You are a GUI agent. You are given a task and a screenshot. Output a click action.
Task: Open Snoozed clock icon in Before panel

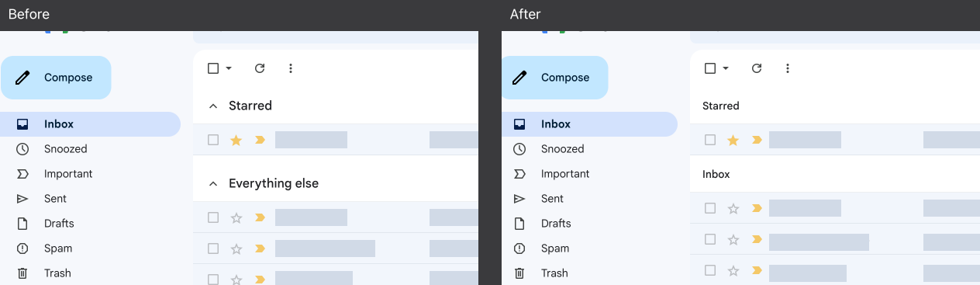click(22, 149)
